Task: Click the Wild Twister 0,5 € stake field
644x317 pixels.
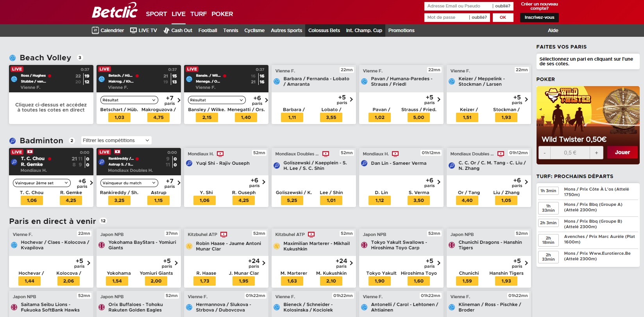Action: click(570, 153)
